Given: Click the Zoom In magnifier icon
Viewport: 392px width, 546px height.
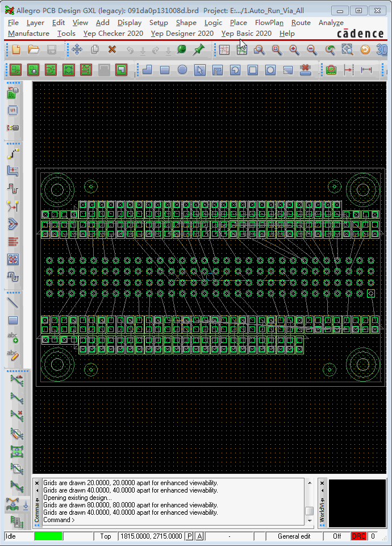Looking at the screenshot, I should pyautogui.click(x=294, y=50).
